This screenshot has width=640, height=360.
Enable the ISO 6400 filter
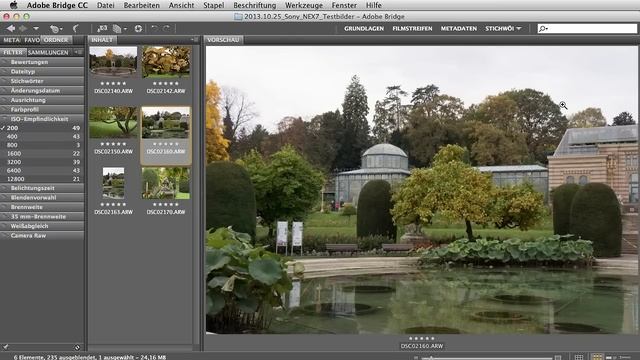coord(42,170)
